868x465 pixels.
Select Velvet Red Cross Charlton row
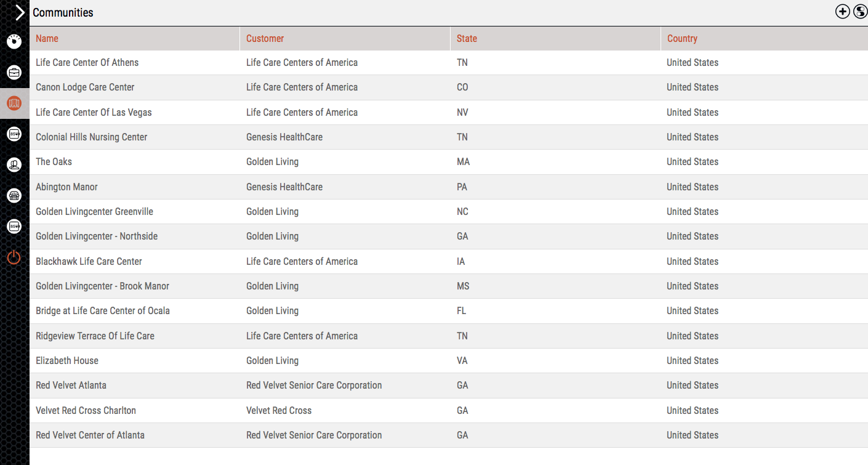pyautogui.click(x=86, y=410)
